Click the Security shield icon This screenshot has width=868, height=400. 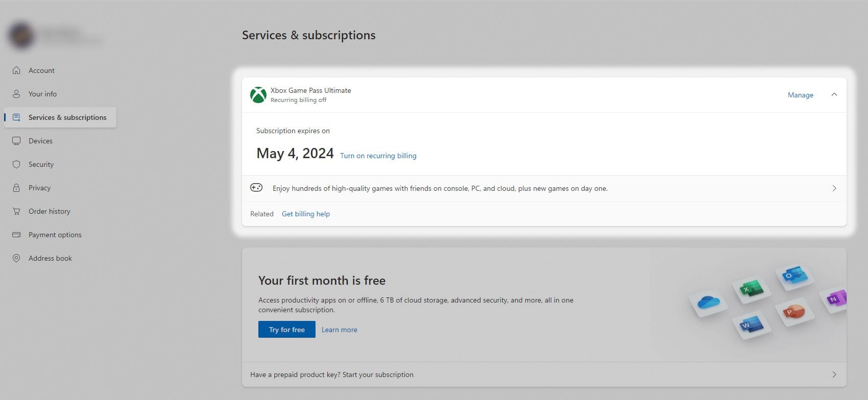point(16,164)
